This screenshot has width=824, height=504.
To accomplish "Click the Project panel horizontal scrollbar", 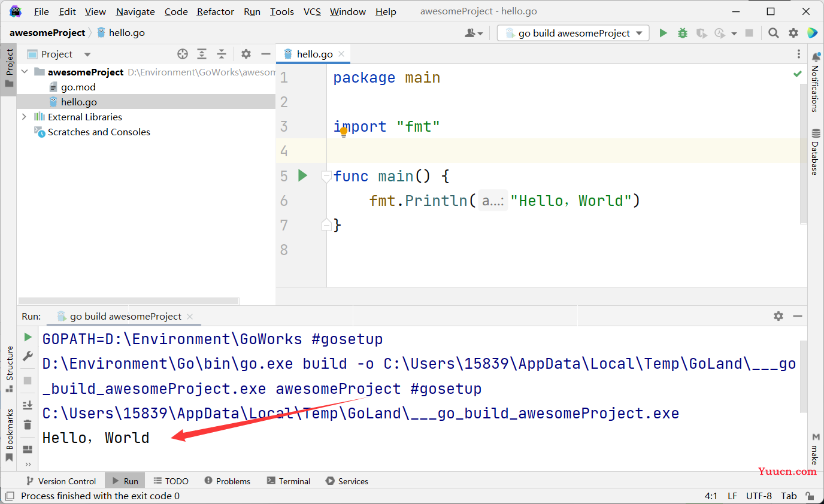I will coord(129,301).
